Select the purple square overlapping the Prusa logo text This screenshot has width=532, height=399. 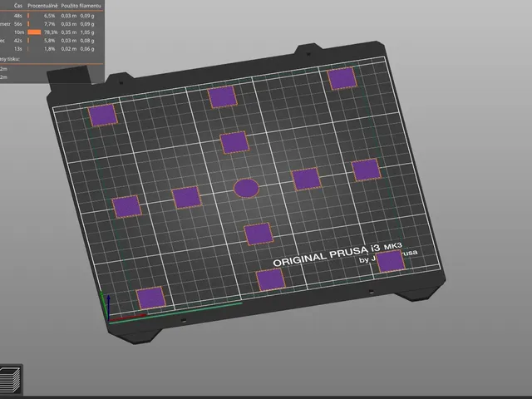pyautogui.click(x=390, y=261)
